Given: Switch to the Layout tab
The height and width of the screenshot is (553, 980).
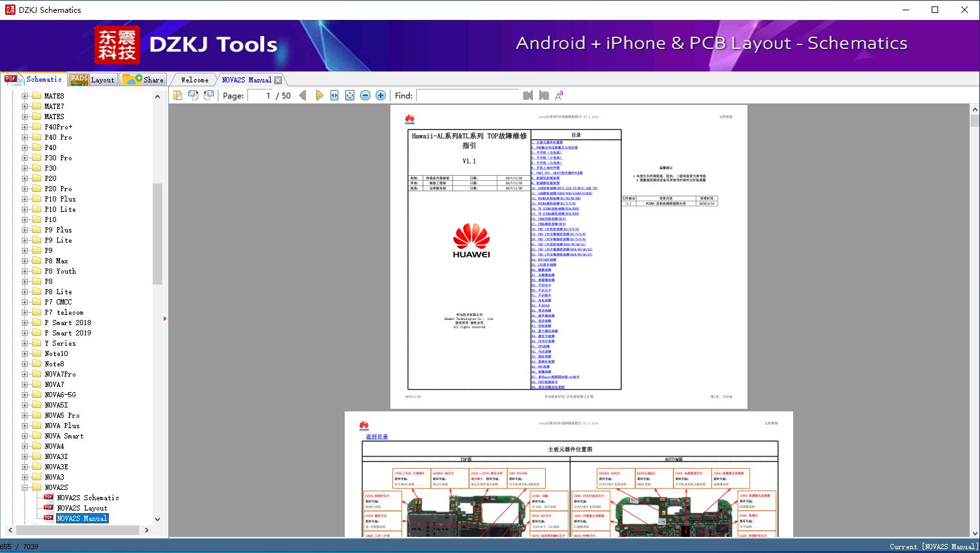Looking at the screenshot, I should coord(92,79).
